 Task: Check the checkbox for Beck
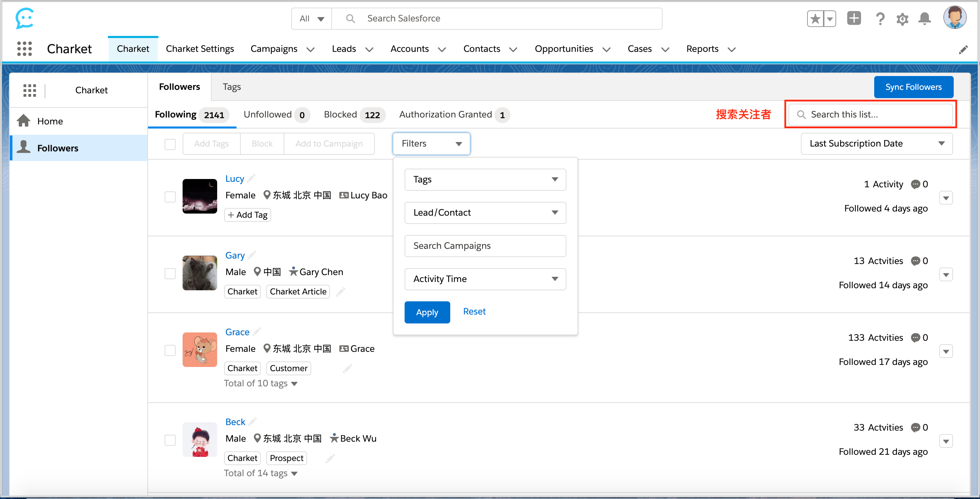170,440
